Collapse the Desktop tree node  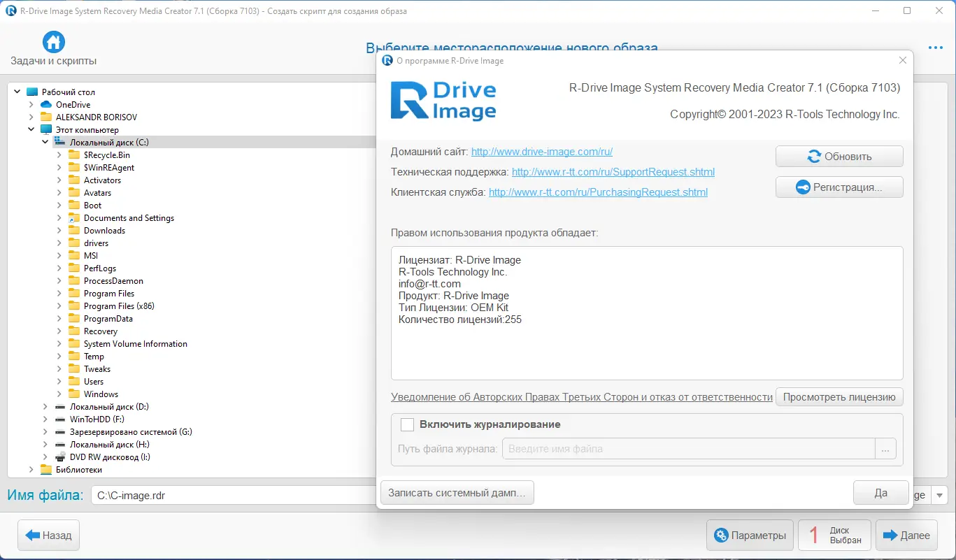coord(17,92)
